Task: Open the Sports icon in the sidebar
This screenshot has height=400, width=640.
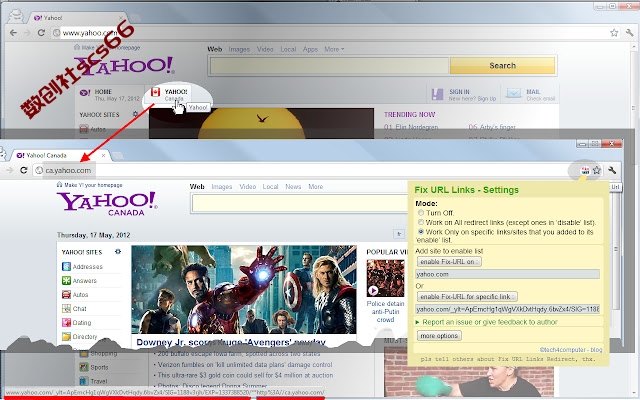Action: click(x=84, y=367)
